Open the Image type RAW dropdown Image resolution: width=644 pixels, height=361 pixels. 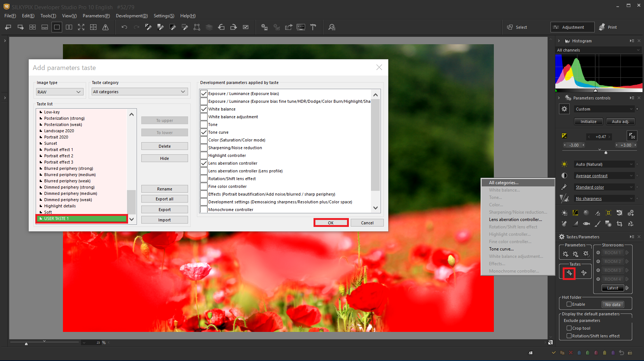tap(59, 92)
